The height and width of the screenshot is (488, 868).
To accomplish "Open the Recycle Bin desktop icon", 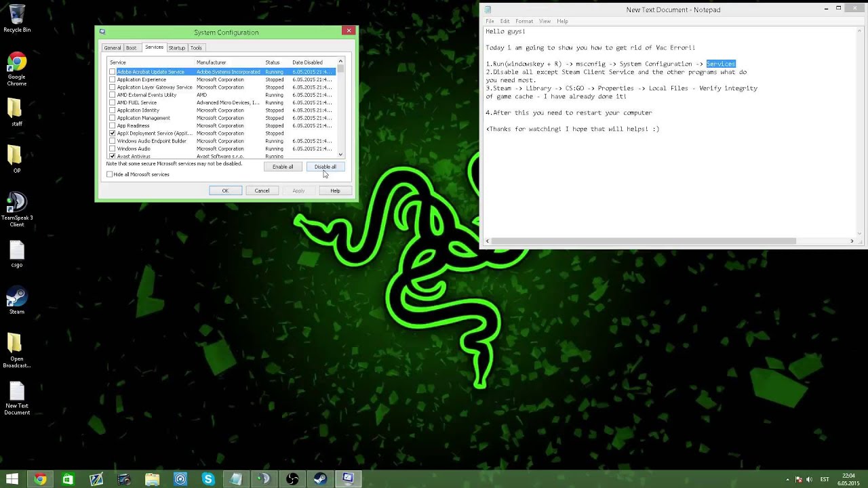I will [17, 19].
